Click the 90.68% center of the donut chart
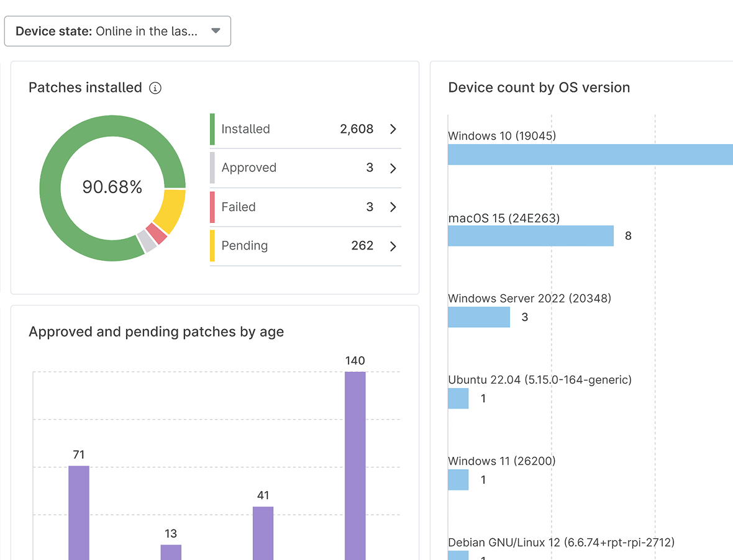Viewport: 733px width, 560px height. (x=112, y=187)
